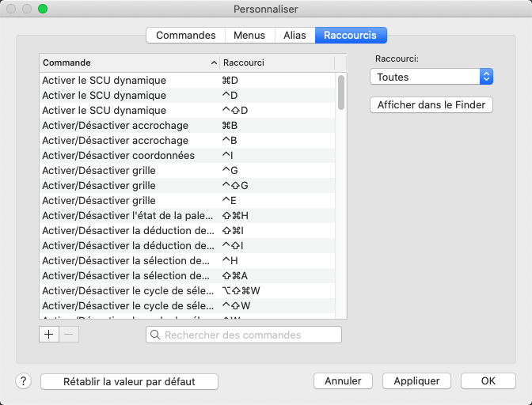Select the Activer/Désactiver coordonnées row
The height and width of the screenshot is (405, 532).
[x=119, y=156]
